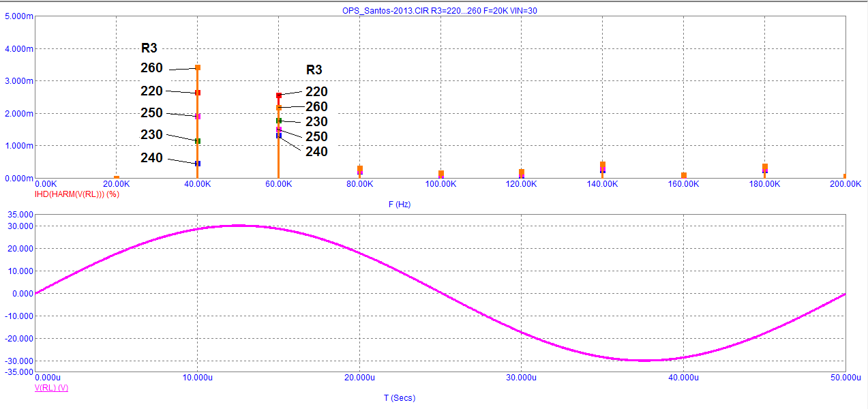This screenshot has width=868, height=409.
Task: Select the orange top marker on the 40K bar
Action: tap(198, 67)
